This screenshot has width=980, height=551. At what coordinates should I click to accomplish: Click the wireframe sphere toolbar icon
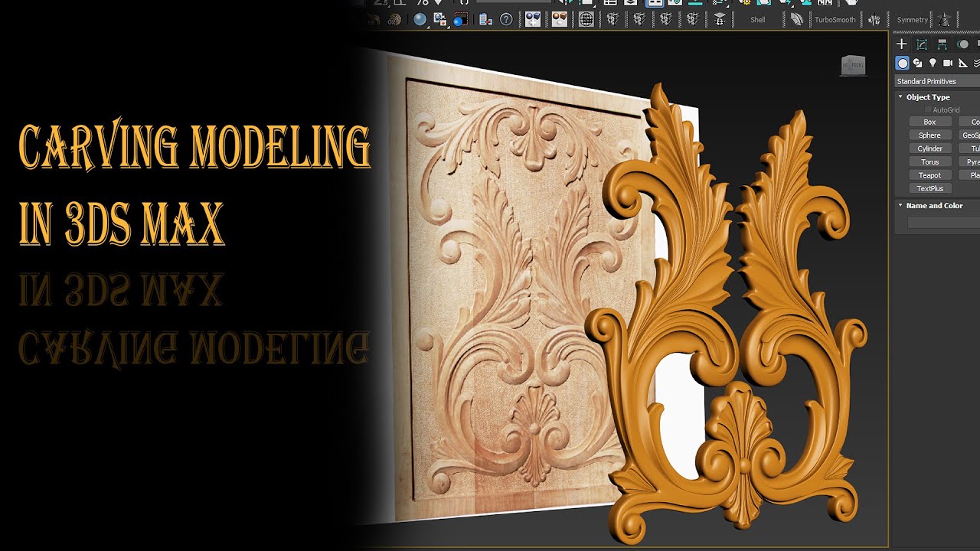(x=586, y=20)
